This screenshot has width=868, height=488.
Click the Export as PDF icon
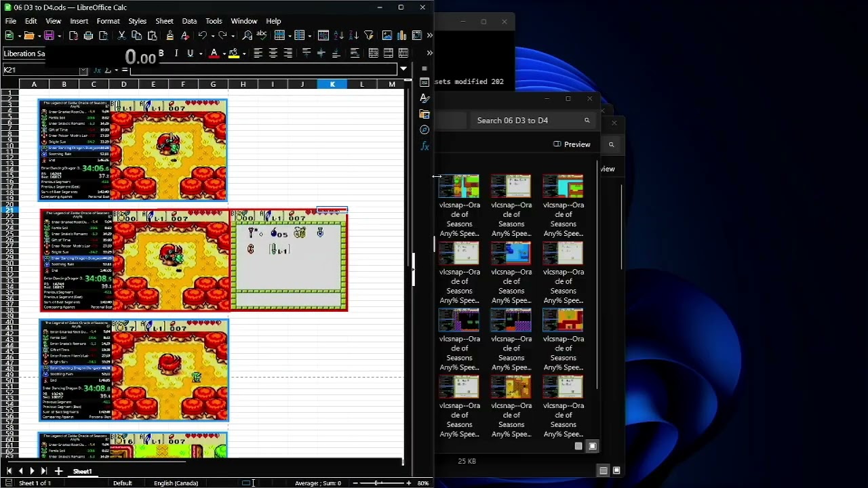coord(73,35)
